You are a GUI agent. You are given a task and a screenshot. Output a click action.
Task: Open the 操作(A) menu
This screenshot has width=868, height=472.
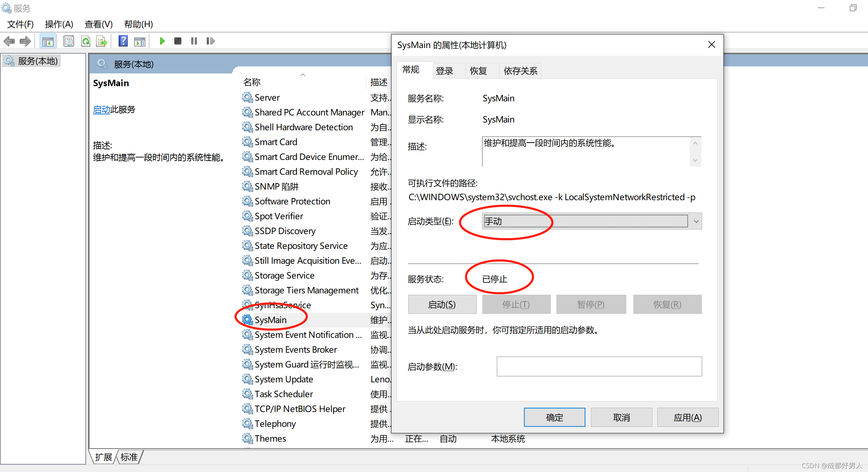[x=59, y=24]
